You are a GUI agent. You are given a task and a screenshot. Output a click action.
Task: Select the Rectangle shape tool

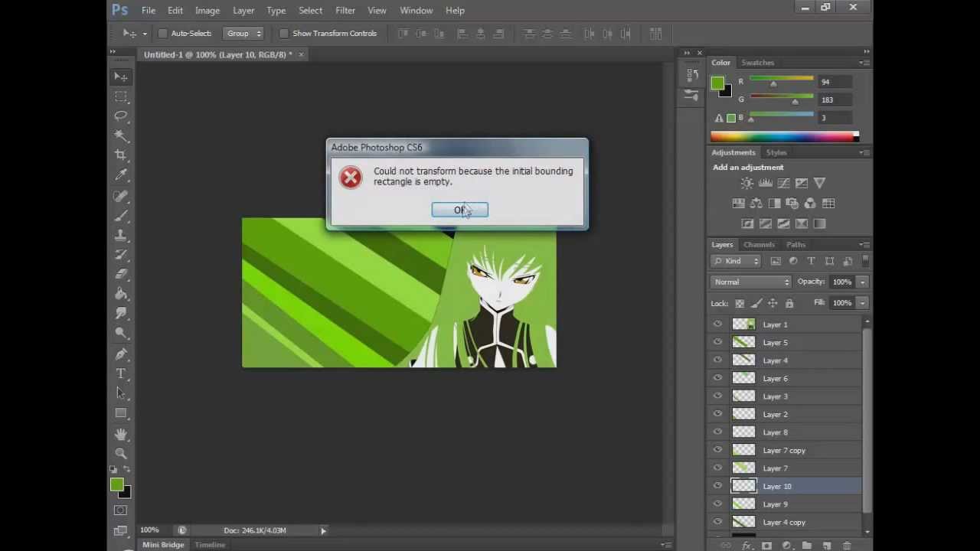tap(121, 413)
